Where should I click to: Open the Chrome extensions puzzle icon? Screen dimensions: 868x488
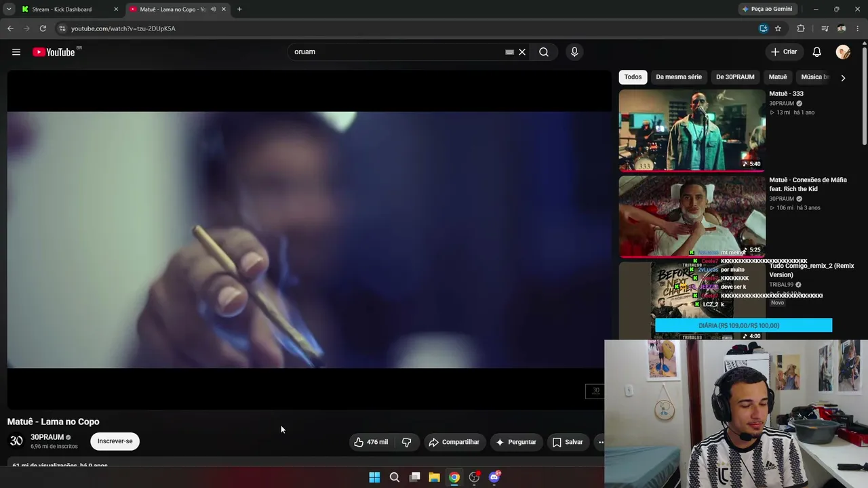(801, 28)
